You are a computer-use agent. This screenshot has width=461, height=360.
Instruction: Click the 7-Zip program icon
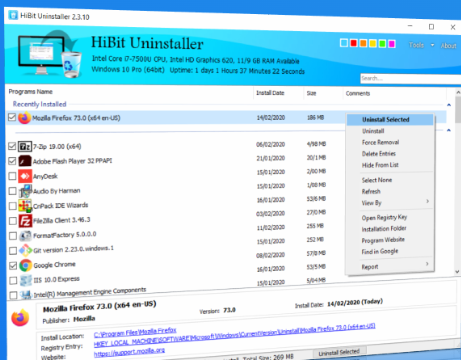[x=25, y=146]
